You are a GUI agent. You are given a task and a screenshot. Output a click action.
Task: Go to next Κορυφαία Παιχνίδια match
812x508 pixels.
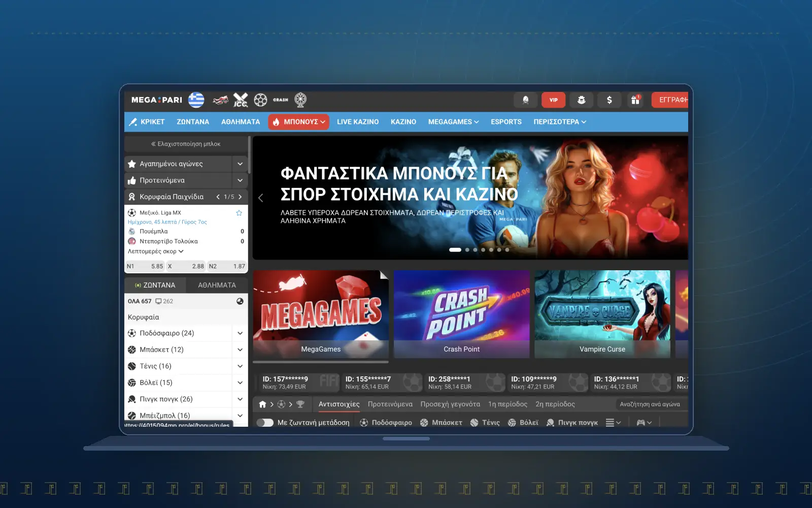coord(241,197)
